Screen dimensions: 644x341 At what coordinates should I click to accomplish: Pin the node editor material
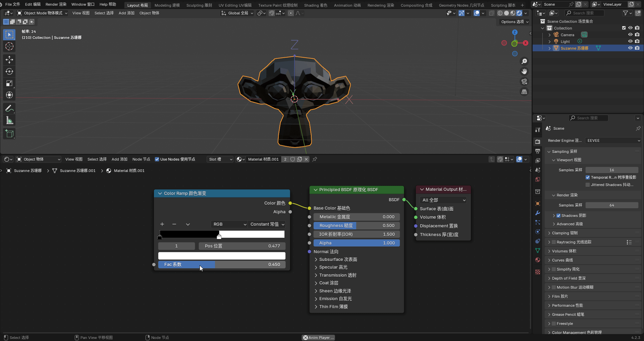(x=315, y=159)
